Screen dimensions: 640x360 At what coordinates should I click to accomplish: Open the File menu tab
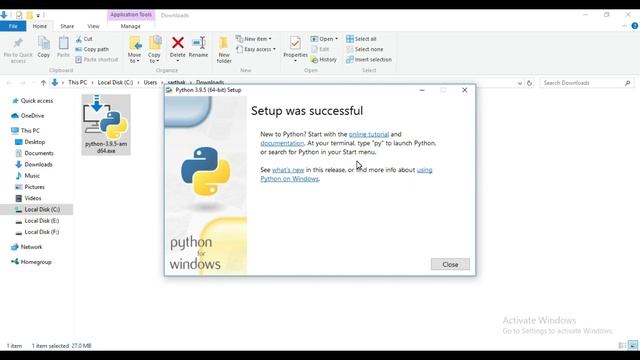pyautogui.click(x=13, y=26)
